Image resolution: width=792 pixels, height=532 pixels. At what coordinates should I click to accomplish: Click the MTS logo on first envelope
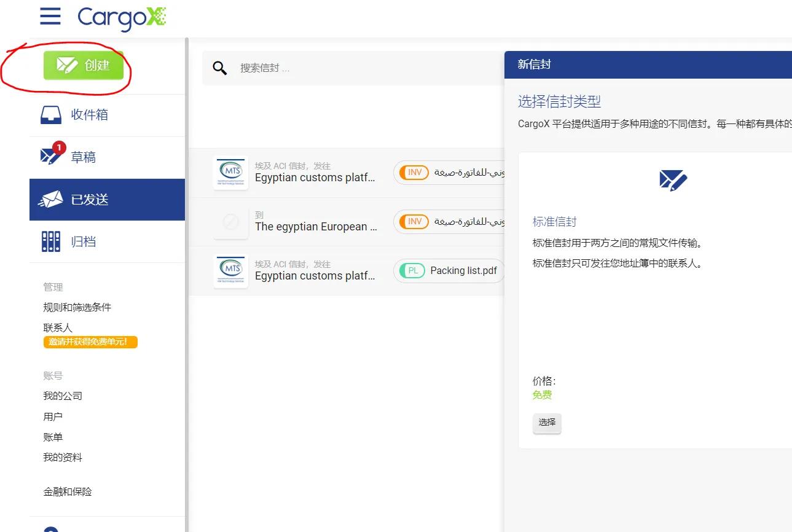pos(230,173)
